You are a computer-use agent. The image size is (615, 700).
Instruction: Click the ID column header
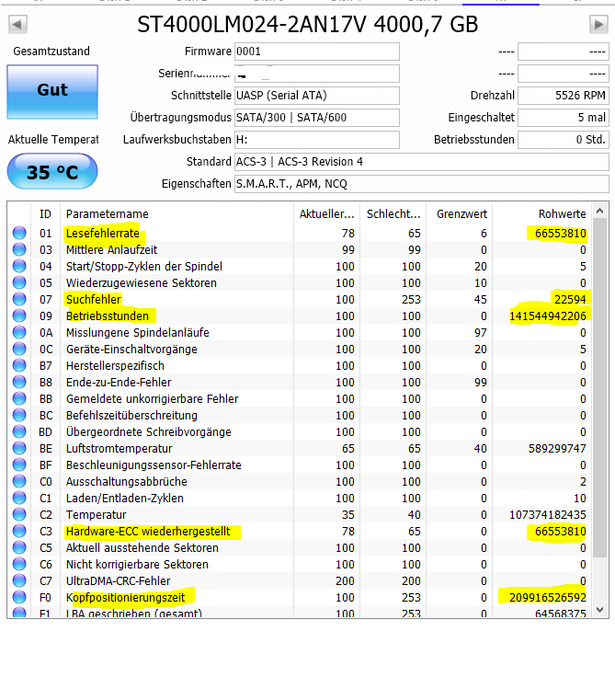point(46,213)
